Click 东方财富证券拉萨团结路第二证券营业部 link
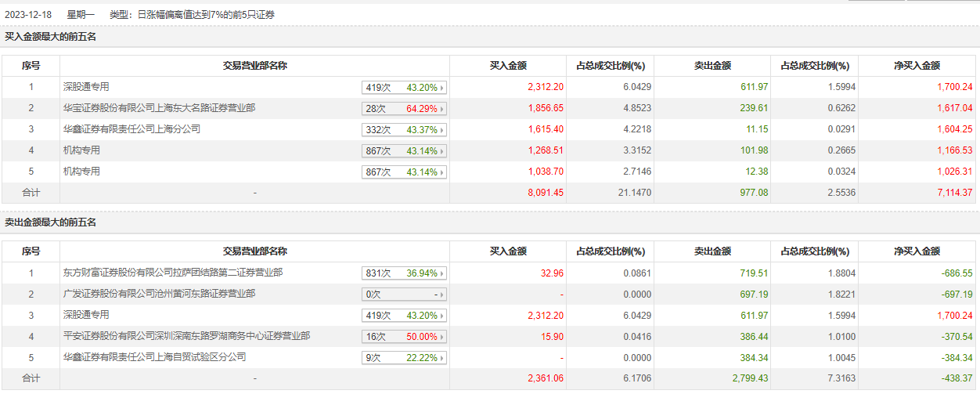980x394 pixels. pos(173,273)
